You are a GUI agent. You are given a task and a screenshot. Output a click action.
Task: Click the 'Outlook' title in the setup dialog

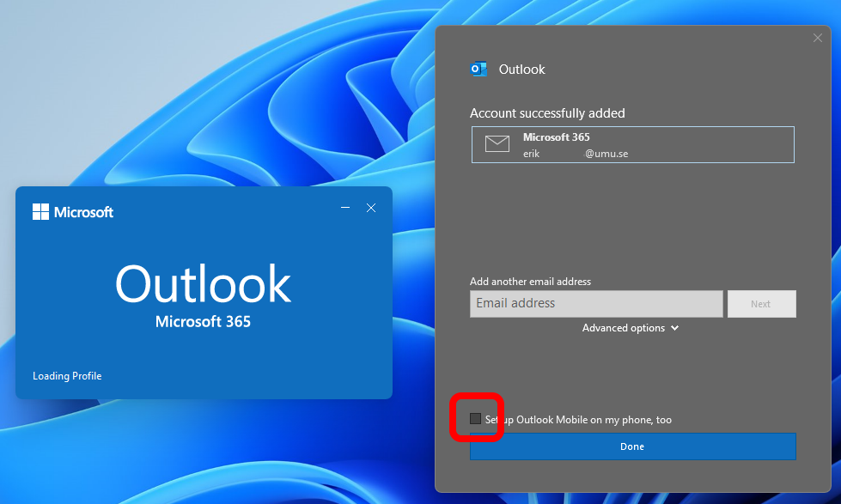522,70
